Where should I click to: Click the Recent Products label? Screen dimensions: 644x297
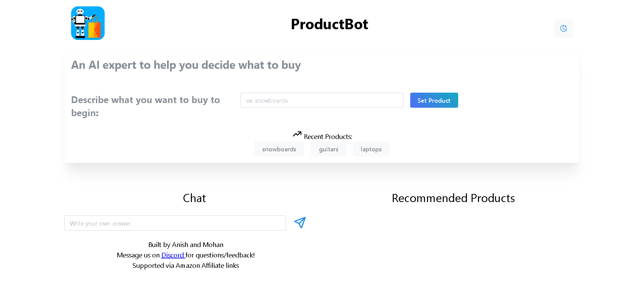pos(328,137)
